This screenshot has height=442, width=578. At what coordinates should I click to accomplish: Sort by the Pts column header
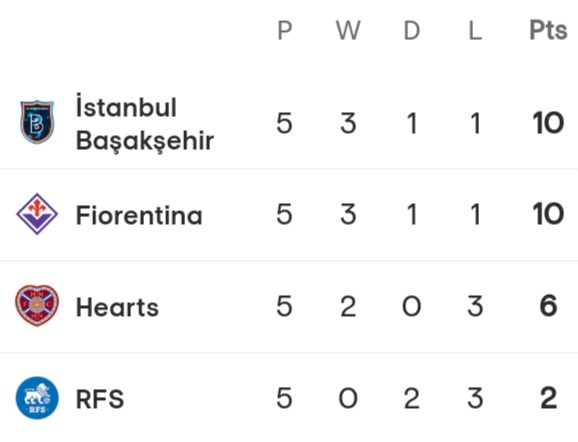[548, 30]
